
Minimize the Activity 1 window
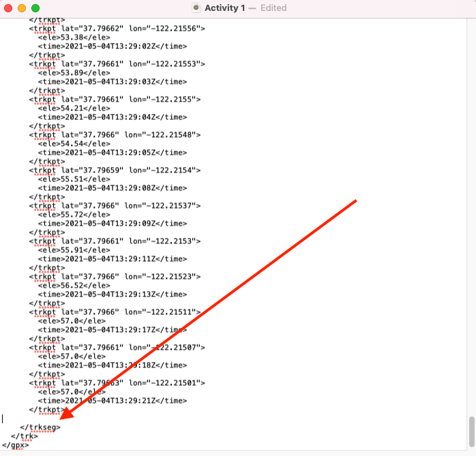click(22, 8)
